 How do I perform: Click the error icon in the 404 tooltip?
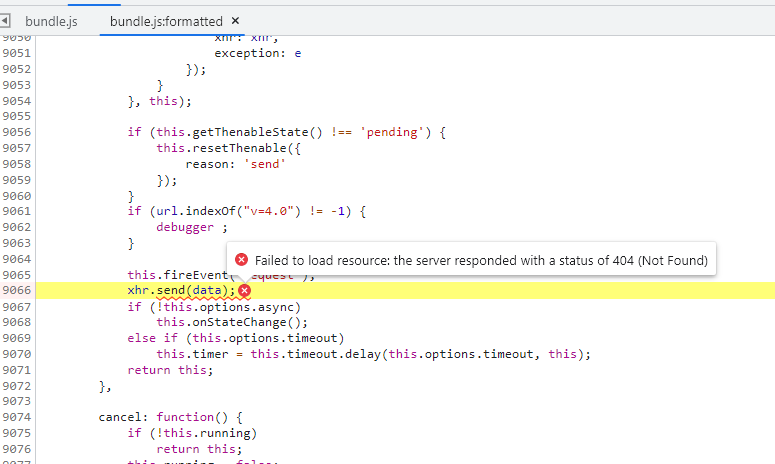(241, 259)
